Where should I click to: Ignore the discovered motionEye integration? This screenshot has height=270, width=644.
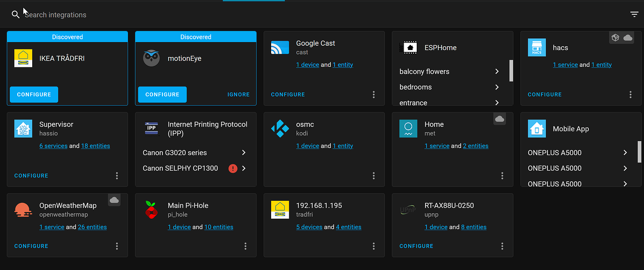238,94
